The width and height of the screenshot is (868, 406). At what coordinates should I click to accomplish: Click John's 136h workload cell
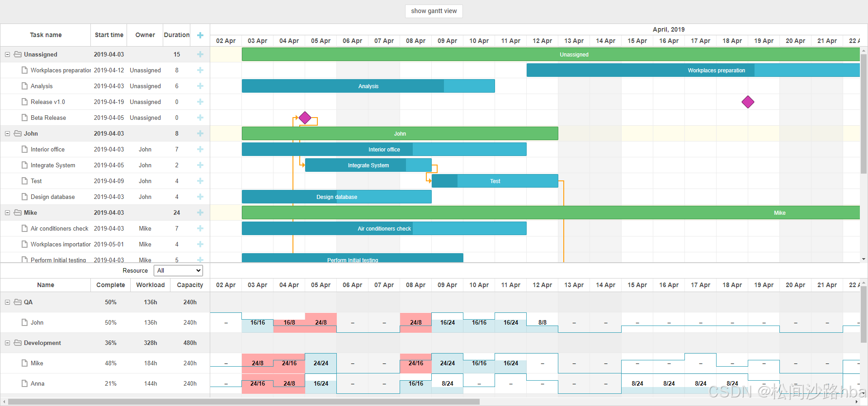151,322
